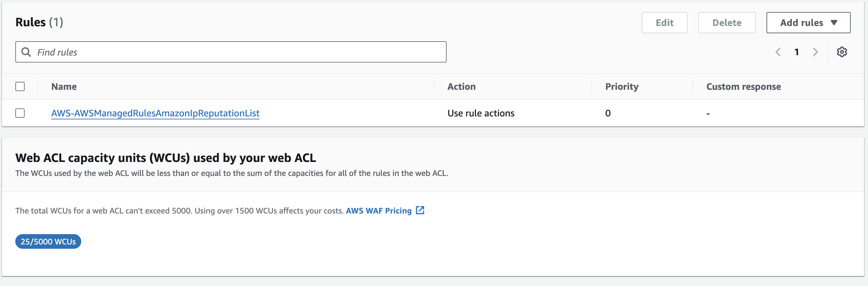The width and height of the screenshot is (868, 286).
Task: Click the external link icon beside AWS WAF Pricing
Action: 420,211
